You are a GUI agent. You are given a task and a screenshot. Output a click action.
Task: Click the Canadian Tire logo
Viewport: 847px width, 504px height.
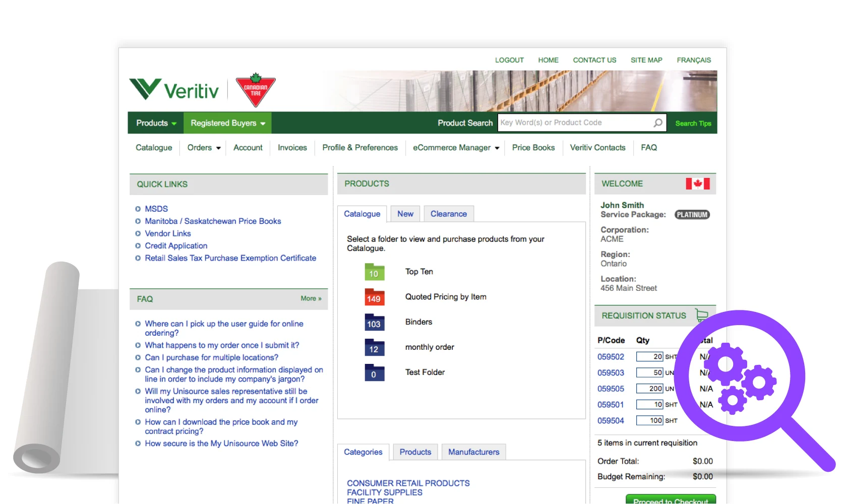tap(255, 91)
